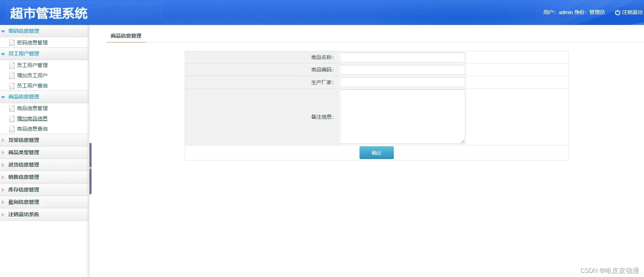
Task: Collapse the 密码信息管理 section arrow
Action: coord(3,31)
